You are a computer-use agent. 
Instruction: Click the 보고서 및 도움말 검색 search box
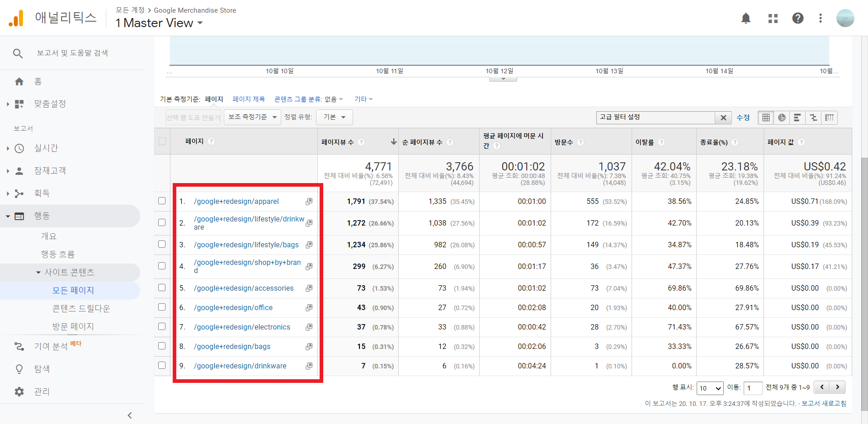[72, 53]
